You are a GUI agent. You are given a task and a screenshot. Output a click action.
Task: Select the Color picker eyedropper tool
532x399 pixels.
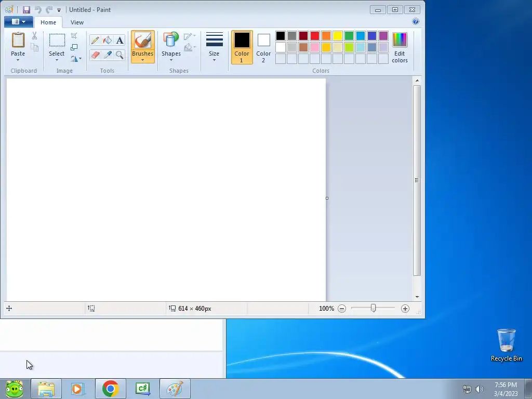tap(108, 55)
